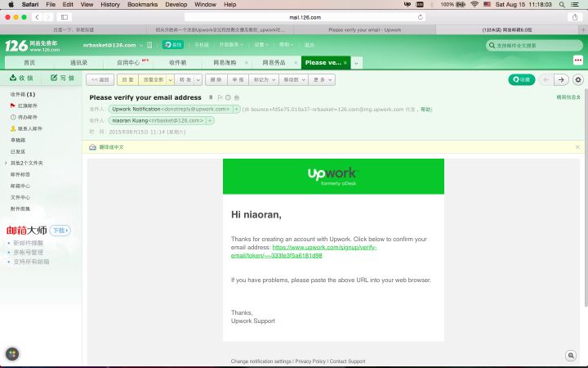588x368 pixels.
Task: Switch to the 网易海购 tab
Action: 225,63
